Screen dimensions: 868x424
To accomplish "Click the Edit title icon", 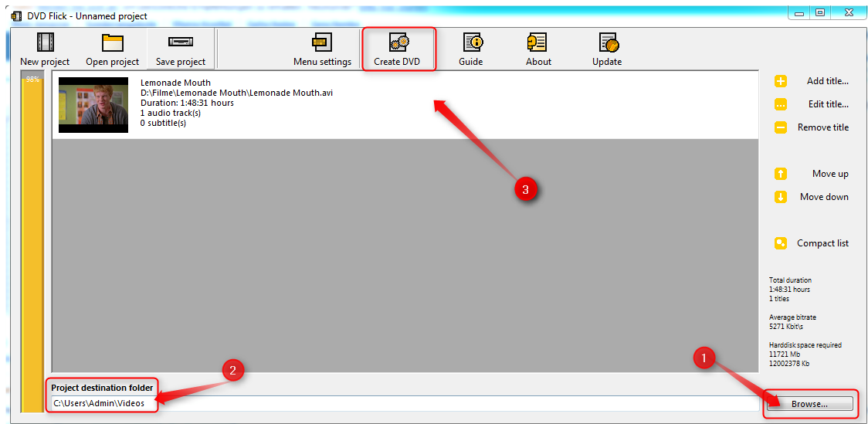I will [x=781, y=104].
